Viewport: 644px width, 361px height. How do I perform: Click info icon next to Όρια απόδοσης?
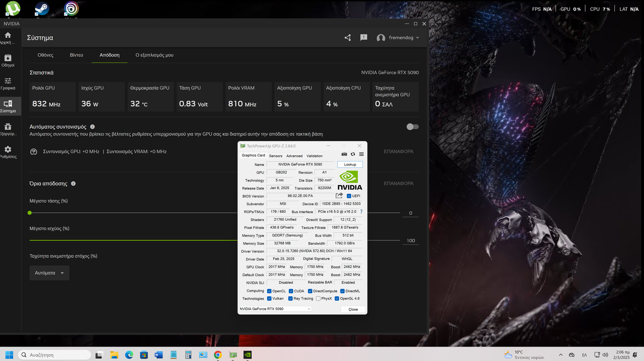[73, 184]
